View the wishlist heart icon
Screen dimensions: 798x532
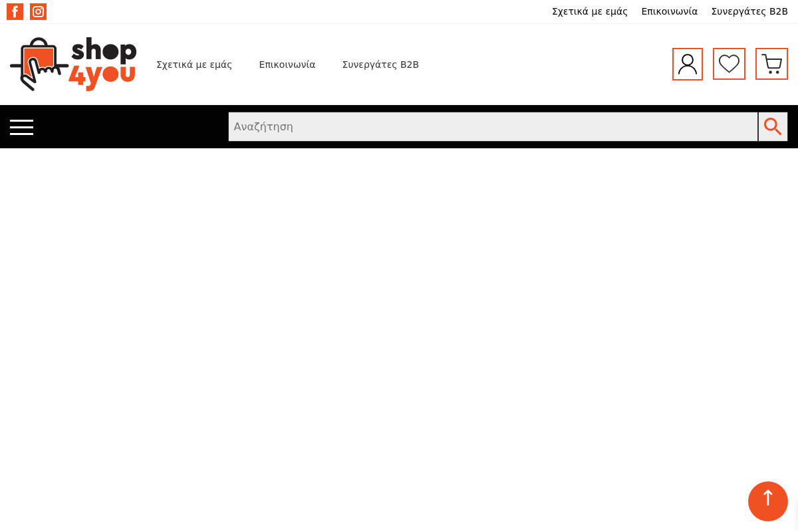point(729,64)
